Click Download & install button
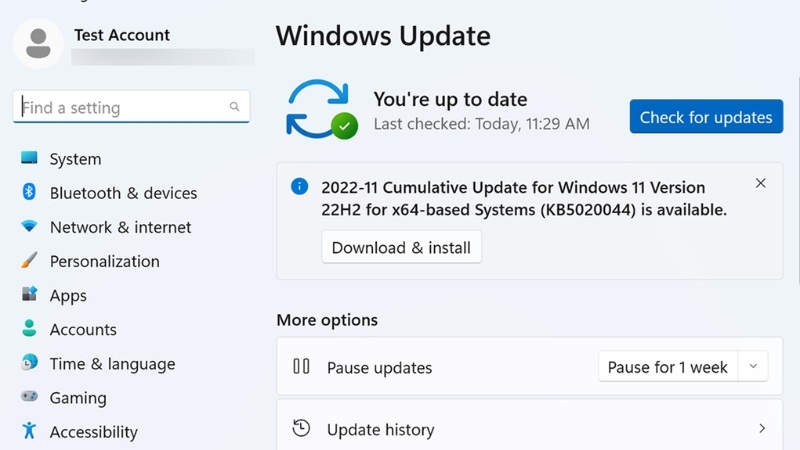800x450 pixels. click(x=402, y=247)
